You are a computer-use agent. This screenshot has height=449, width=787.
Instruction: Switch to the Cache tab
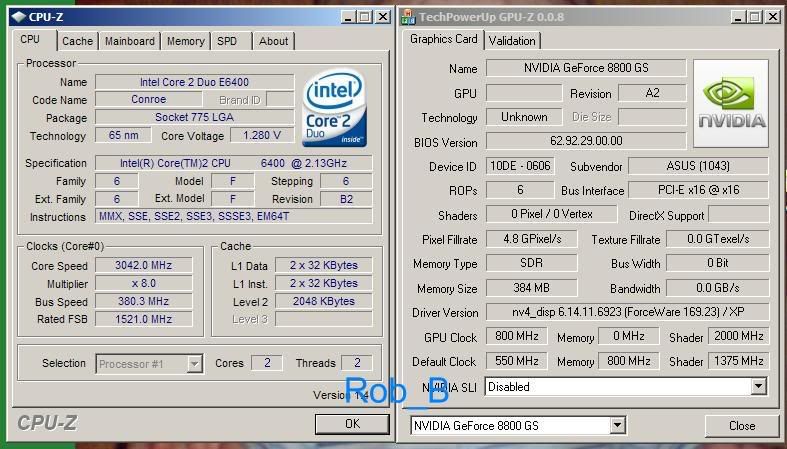coord(77,41)
